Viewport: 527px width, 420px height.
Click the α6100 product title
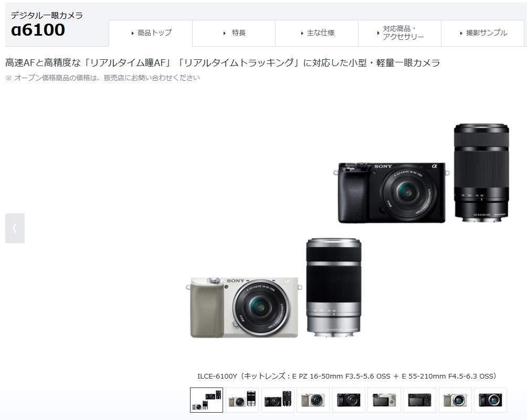pos(38,29)
